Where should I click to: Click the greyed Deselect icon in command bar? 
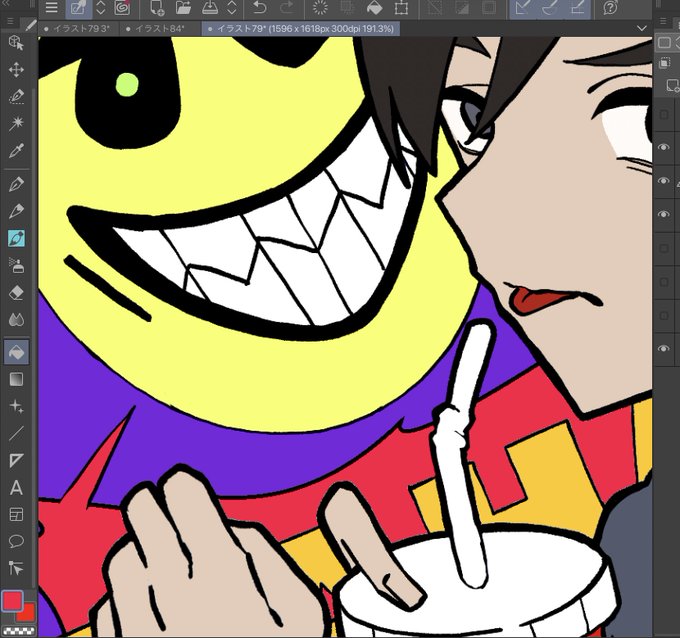coord(435,8)
